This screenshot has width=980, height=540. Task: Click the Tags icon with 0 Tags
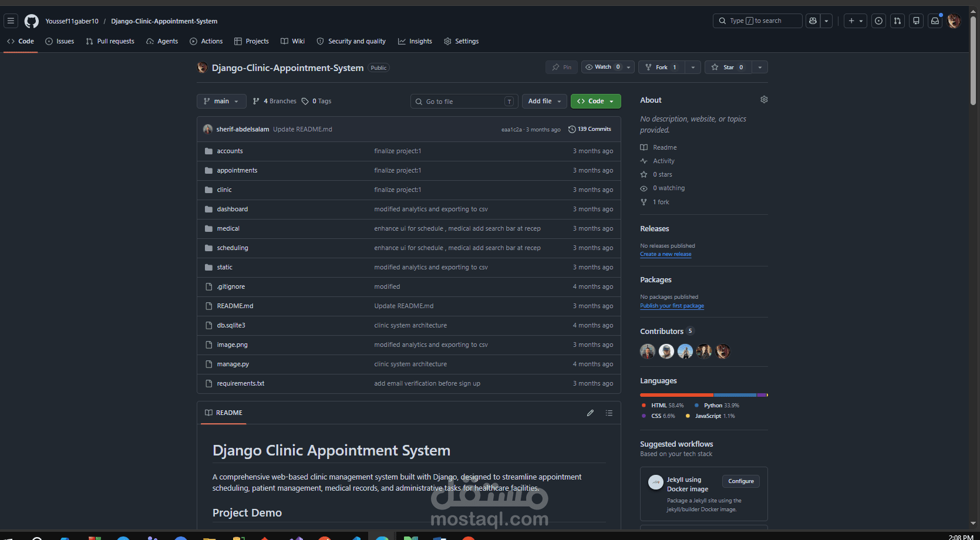[x=305, y=101]
